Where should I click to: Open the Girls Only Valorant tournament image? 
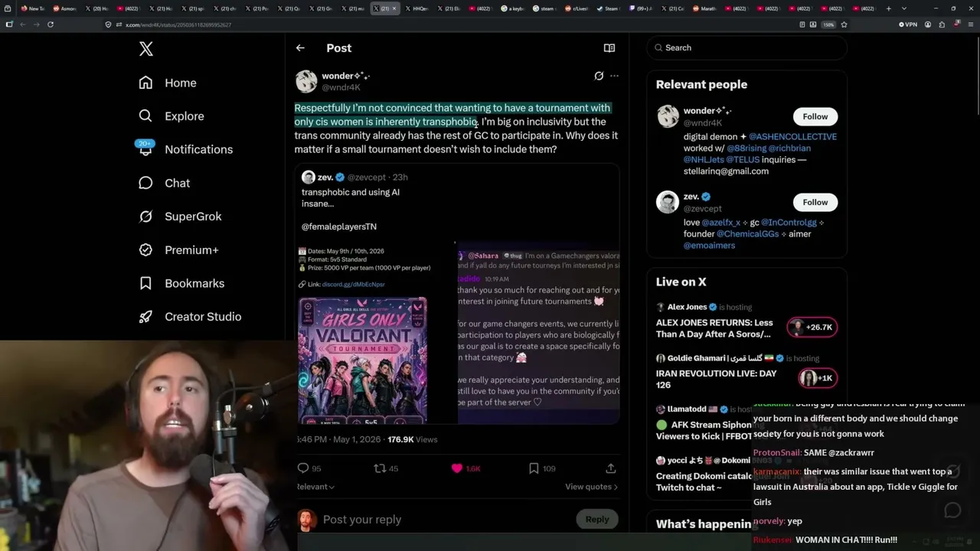point(362,360)
